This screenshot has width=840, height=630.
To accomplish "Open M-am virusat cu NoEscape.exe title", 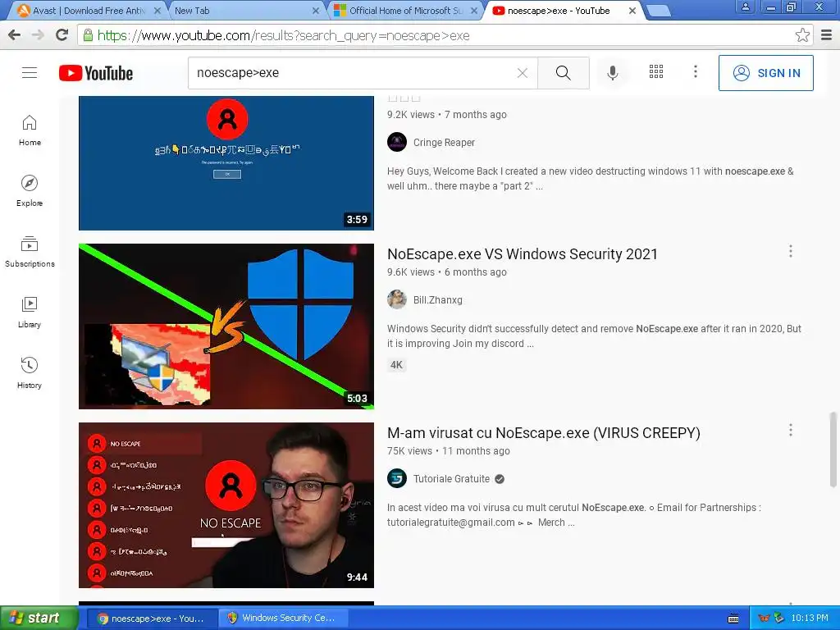I will (544, 433).
